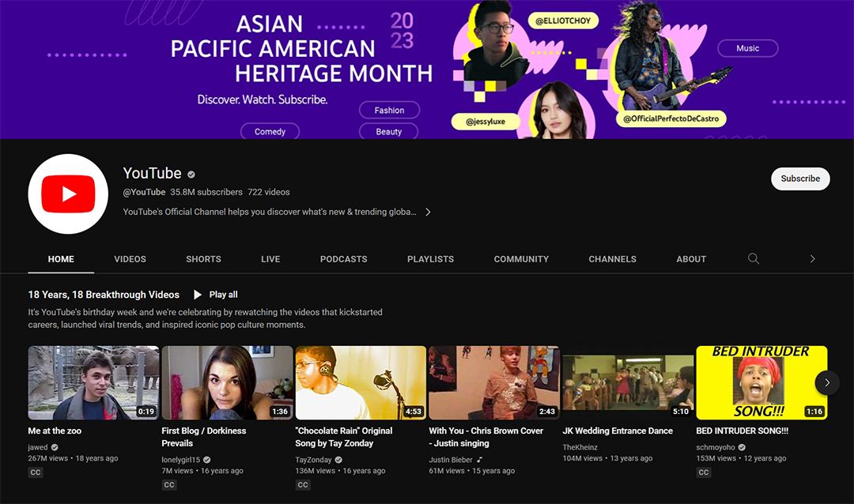Open the TayZonday channel name

(x=314, y=460)
